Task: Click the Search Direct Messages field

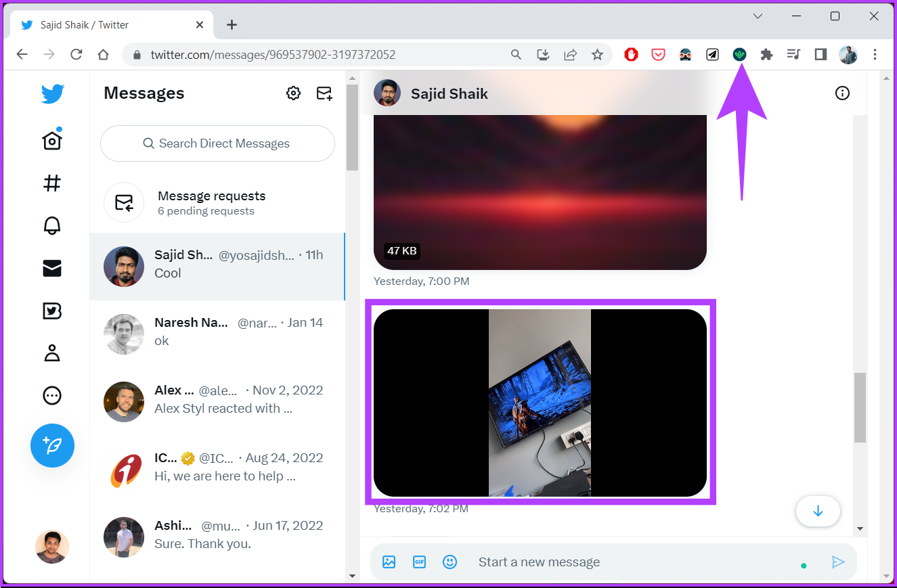Action: pos(217,143)
